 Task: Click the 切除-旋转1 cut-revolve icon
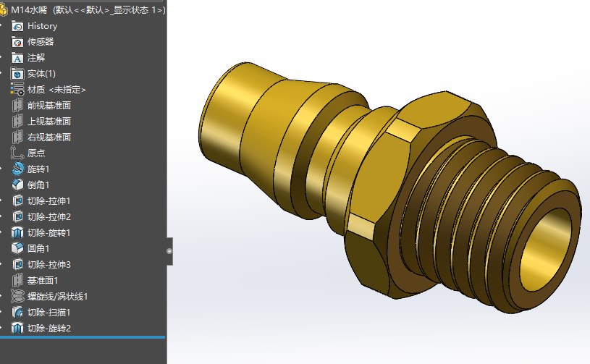tap(17, 233)
